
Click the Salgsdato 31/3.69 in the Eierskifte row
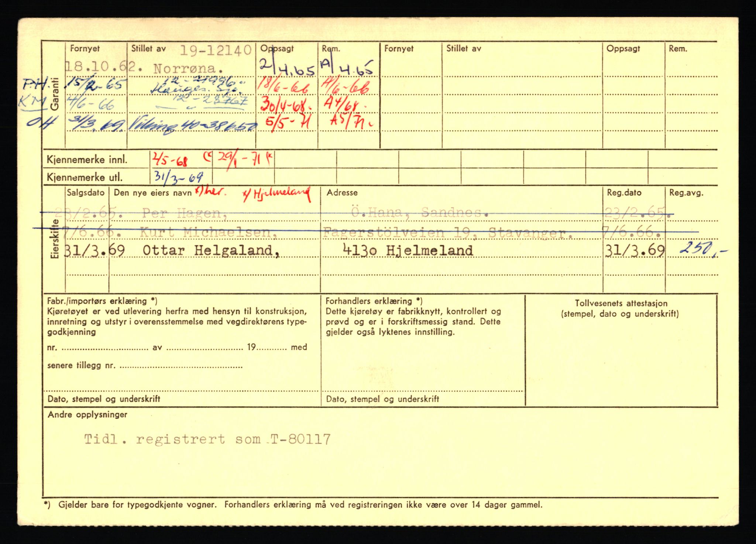[x=95, y=251]
